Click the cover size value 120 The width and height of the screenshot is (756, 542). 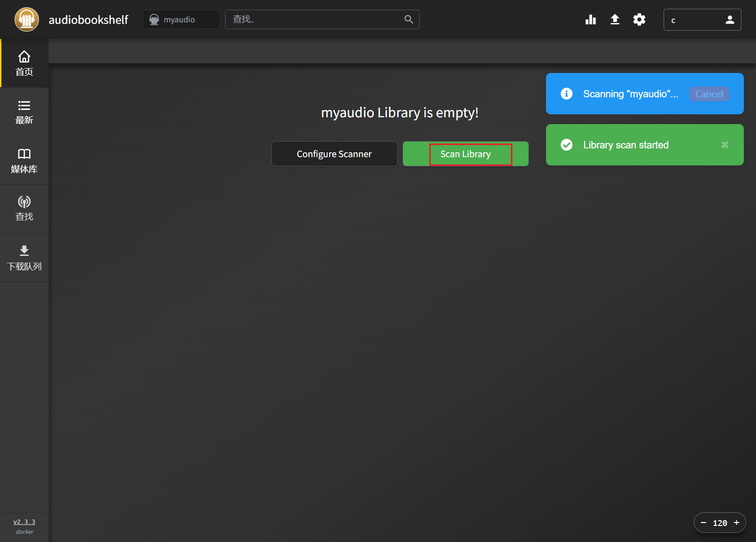coord(720,523)
